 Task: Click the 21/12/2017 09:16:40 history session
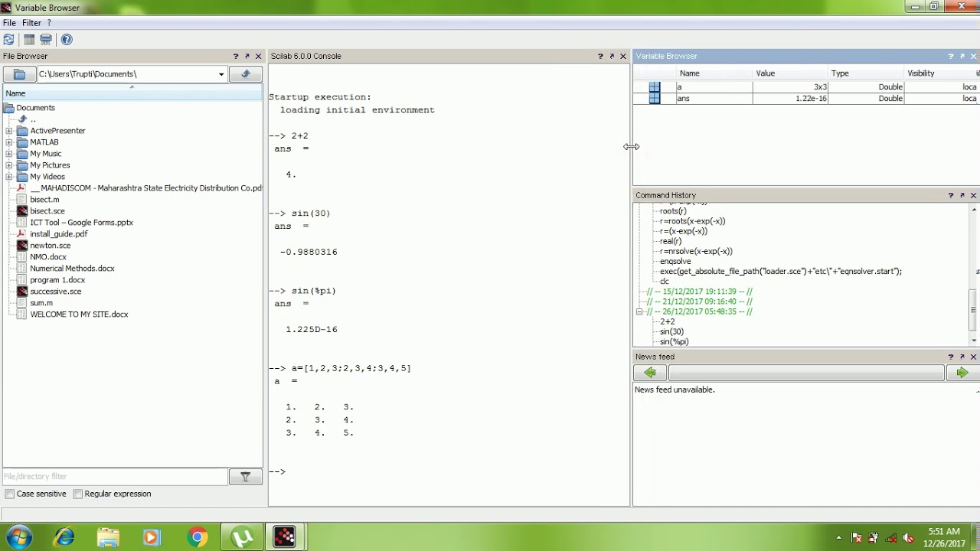tap(700, 302)
